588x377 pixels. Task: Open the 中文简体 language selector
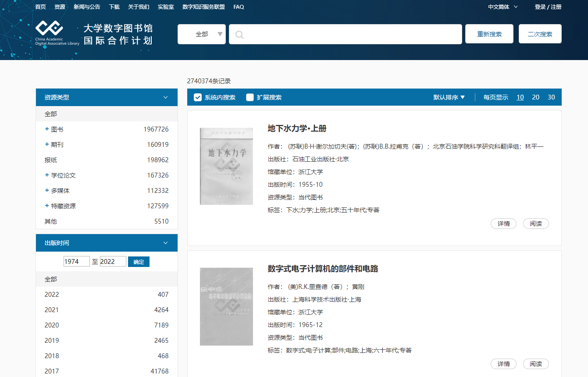[502, 7]
